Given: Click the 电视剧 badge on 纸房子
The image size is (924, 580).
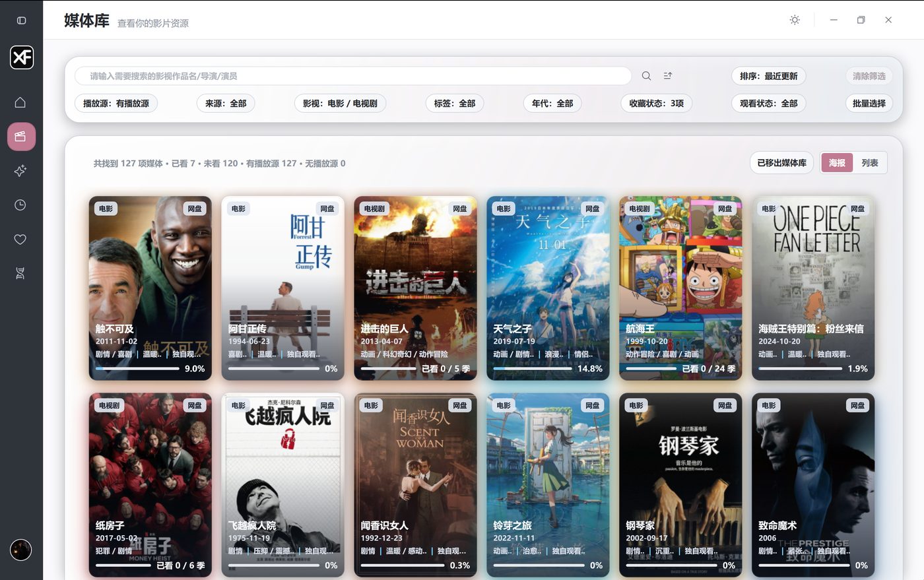Looking at the screenshot, I should tap(109, 405).
